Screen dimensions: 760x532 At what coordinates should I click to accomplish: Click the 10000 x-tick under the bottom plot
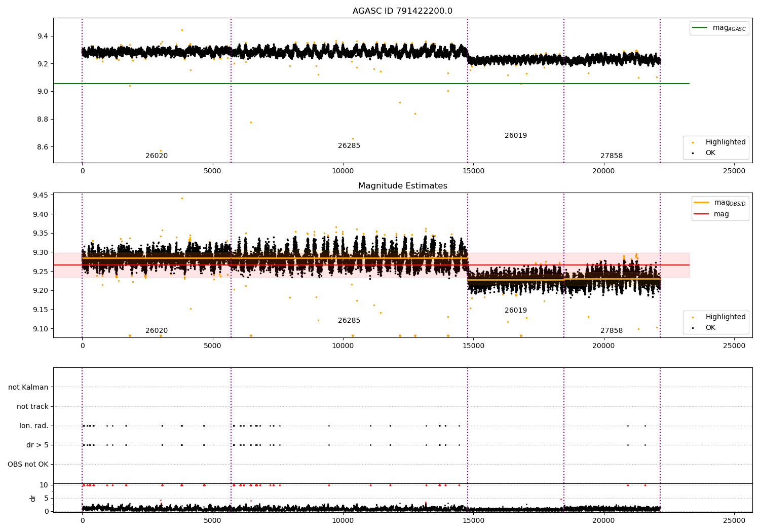[x=343, y=520]
